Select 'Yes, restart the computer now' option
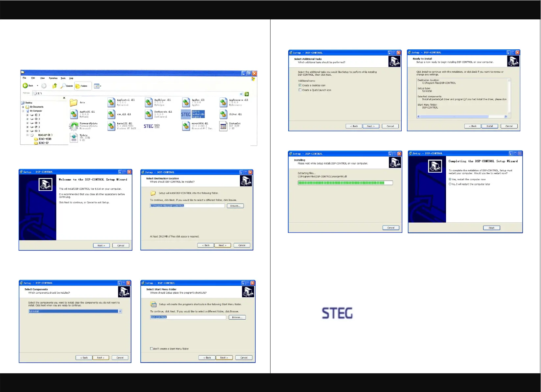The width and height of the screenshot is (541, 392). click(x=450, y=179)
